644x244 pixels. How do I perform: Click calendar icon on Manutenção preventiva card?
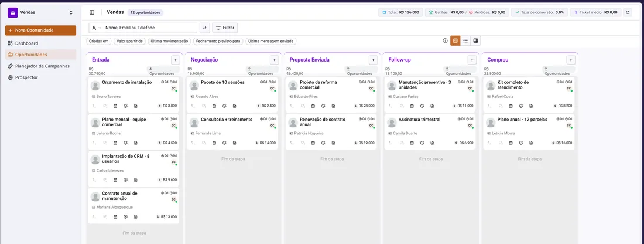point(412,106)
